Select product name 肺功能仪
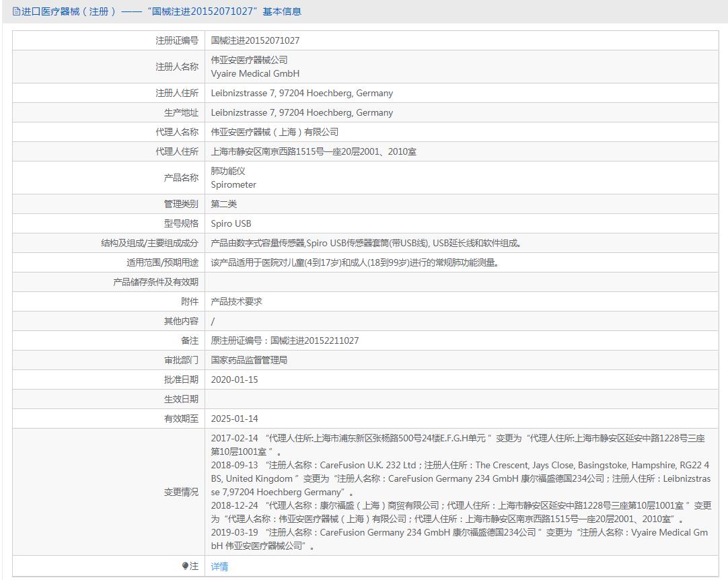Viewport: 728px width, 580px height. click(x=228, y=171)
